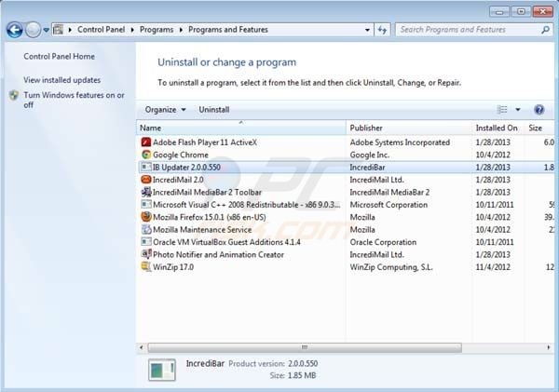This screenshot has width=559, height=392.
Task: Click the shield icon beside Windows features
Action: click(14, 95)
